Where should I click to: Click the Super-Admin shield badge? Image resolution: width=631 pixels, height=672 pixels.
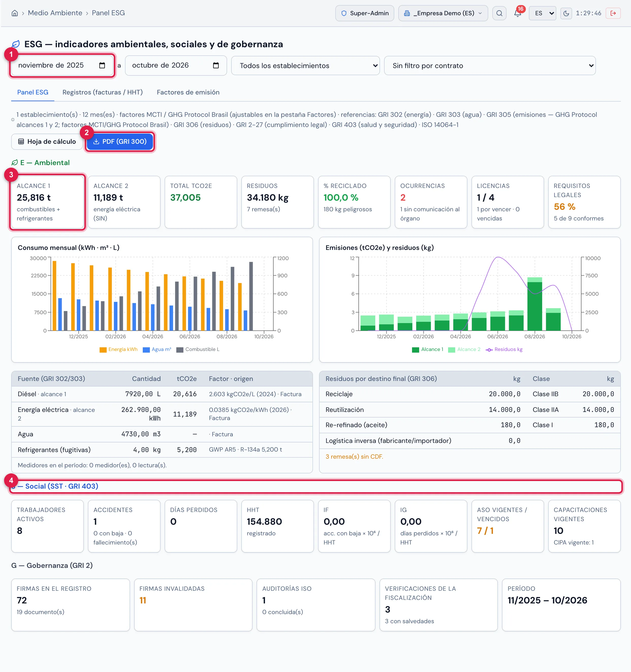pos(365,13)
